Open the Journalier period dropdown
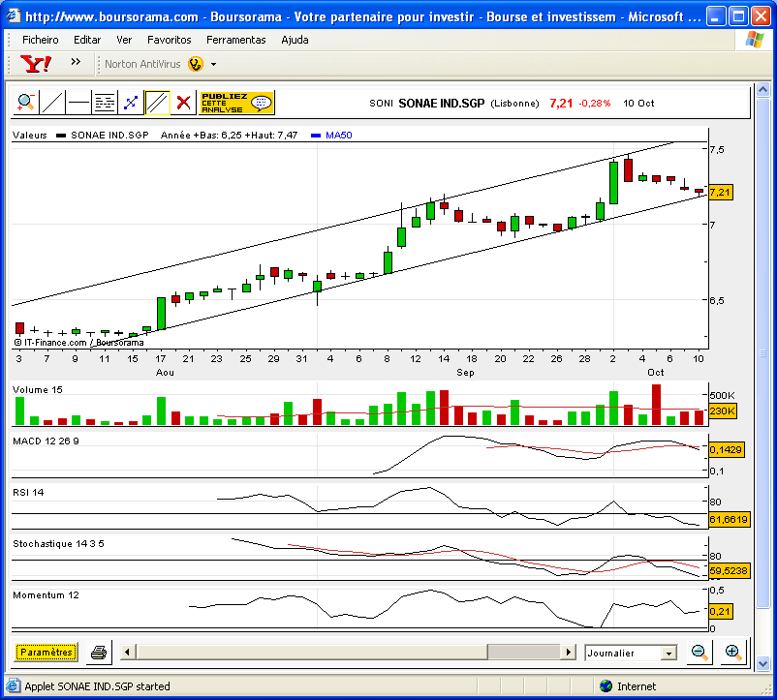The image size is (777, 700). click(631, 653)
